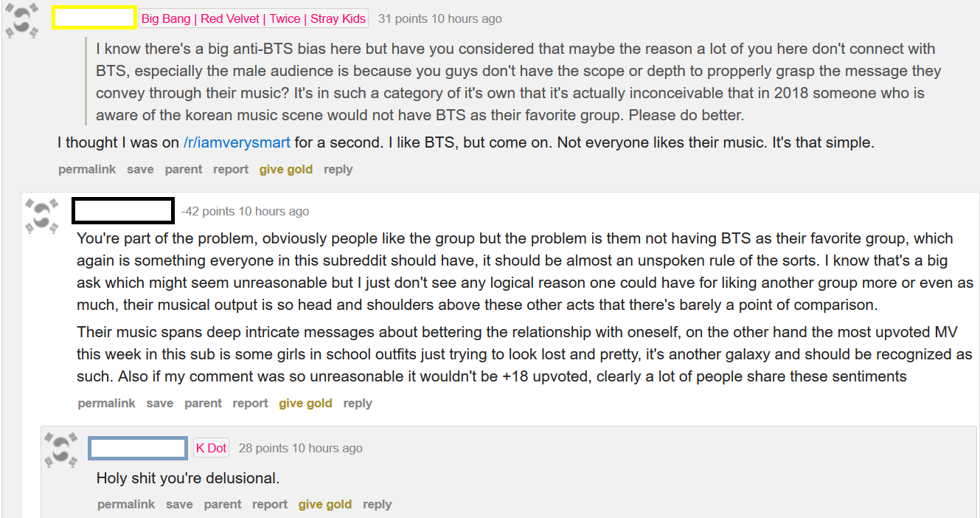Open the username redacted with a black box
This screenshot has width=980, height=518.
(123, 211)
